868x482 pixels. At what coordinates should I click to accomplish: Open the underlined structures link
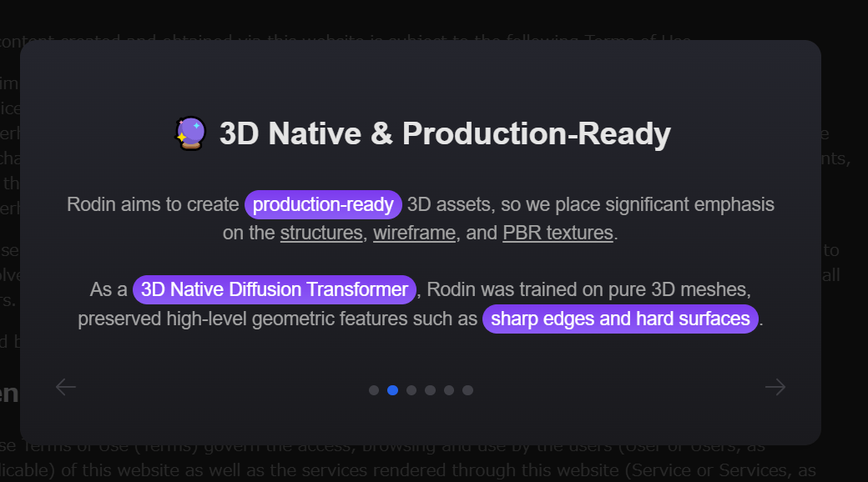[x=321, y=233]
